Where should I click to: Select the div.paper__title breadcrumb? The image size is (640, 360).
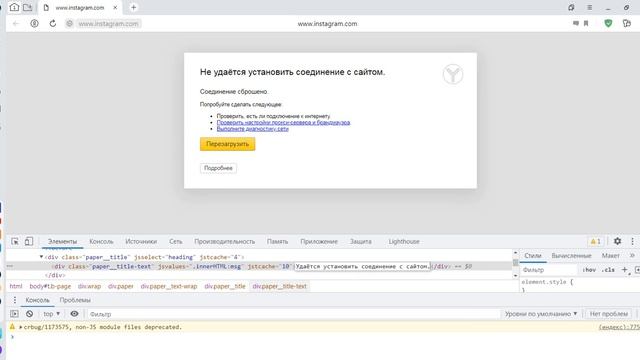225,286
